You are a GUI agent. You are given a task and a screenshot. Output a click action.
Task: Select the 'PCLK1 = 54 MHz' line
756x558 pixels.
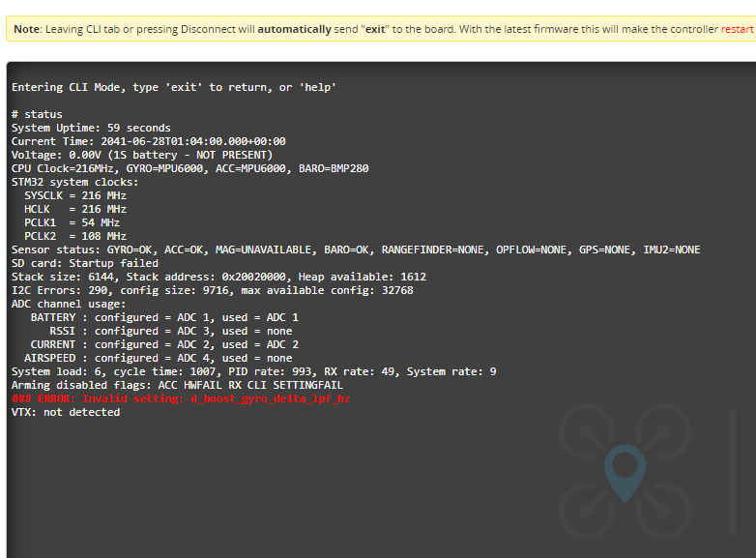coord(72,222)
